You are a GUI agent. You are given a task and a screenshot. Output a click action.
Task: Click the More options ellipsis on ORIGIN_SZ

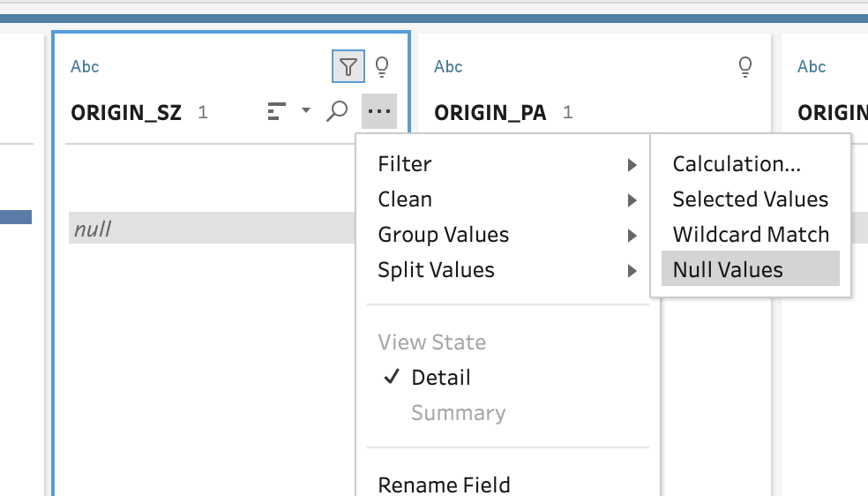pyautogui.click(x=379, y=111)
